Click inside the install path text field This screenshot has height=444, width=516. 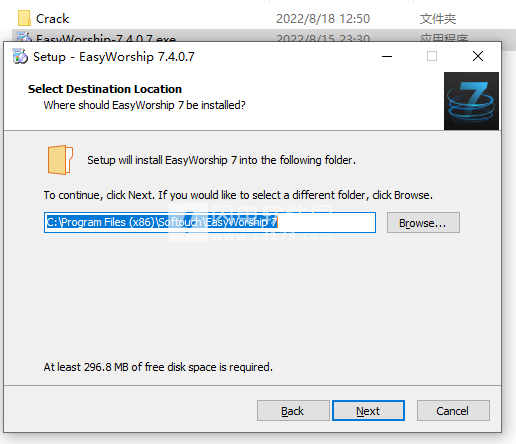pos(210,222)
